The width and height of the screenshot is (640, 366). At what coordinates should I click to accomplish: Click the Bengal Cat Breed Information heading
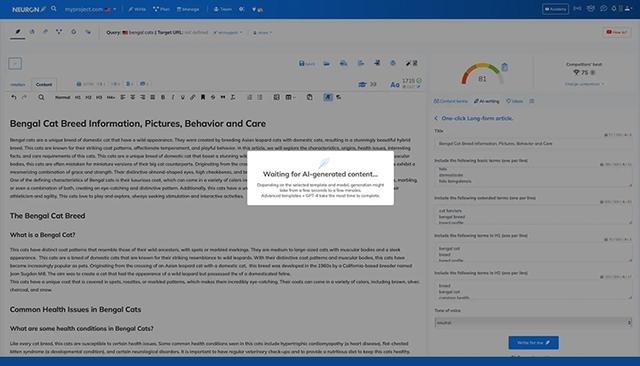tap(138, 124)
